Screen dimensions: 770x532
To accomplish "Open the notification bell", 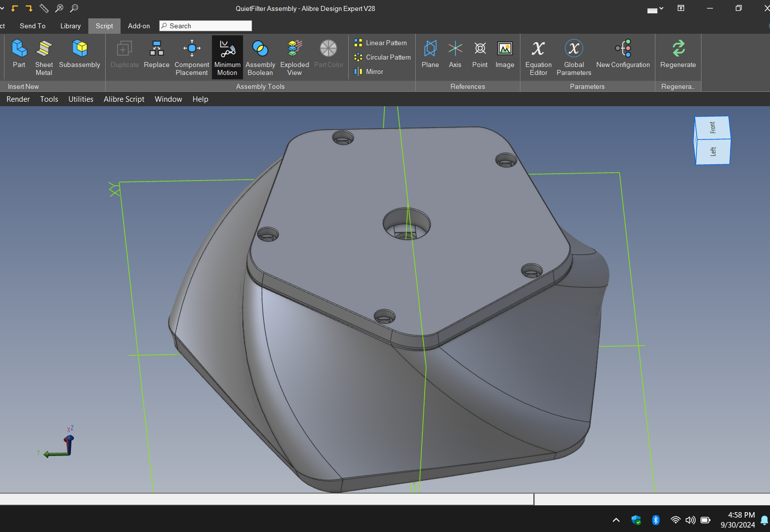I will click(x=765, y=520).
